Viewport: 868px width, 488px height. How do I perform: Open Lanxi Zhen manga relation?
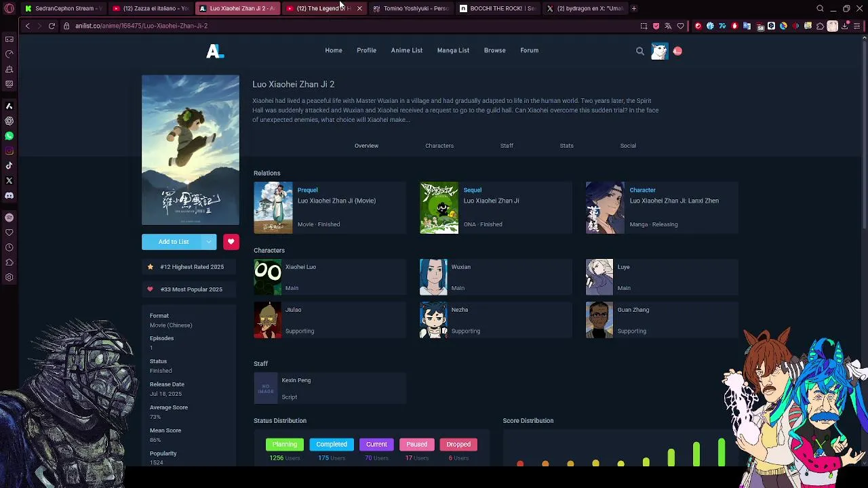[x=662, y=207]
